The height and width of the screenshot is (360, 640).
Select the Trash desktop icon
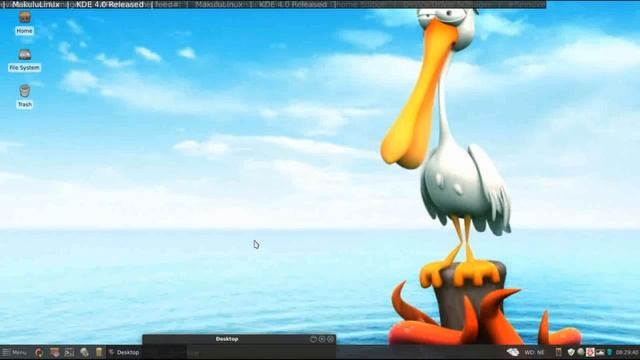point(24,96)
